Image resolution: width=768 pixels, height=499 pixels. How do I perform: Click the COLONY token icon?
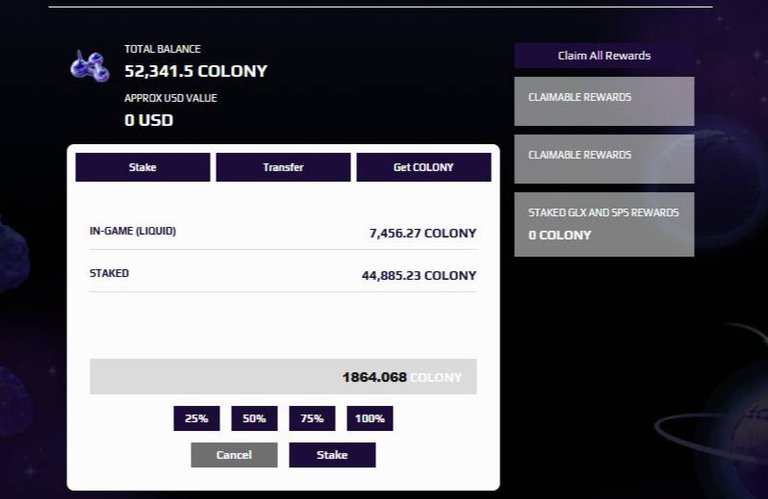[90, 66]
